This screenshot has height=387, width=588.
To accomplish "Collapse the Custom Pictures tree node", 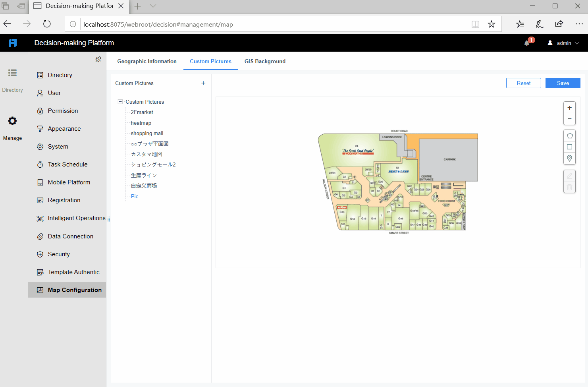I will click(x=120, y=102).
